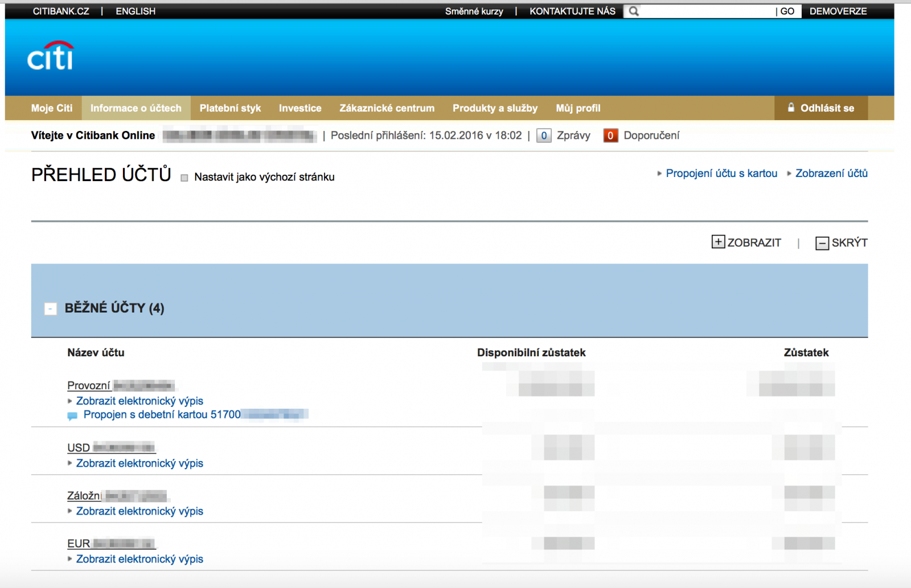Focus the top search input field
This screenshot has height=588, width=911.
point(707,11)
